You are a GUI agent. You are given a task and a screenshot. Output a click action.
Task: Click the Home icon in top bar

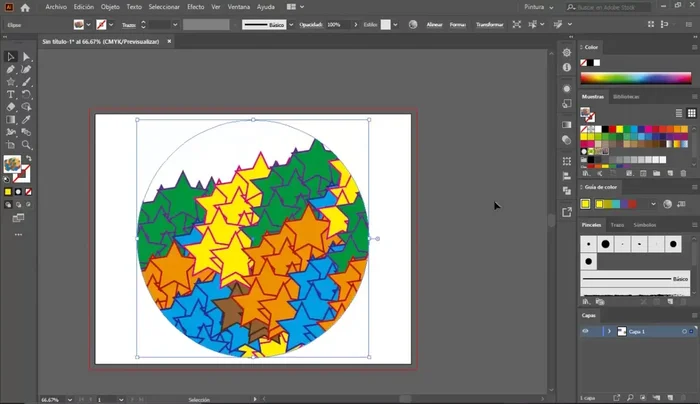click(25, 7)
